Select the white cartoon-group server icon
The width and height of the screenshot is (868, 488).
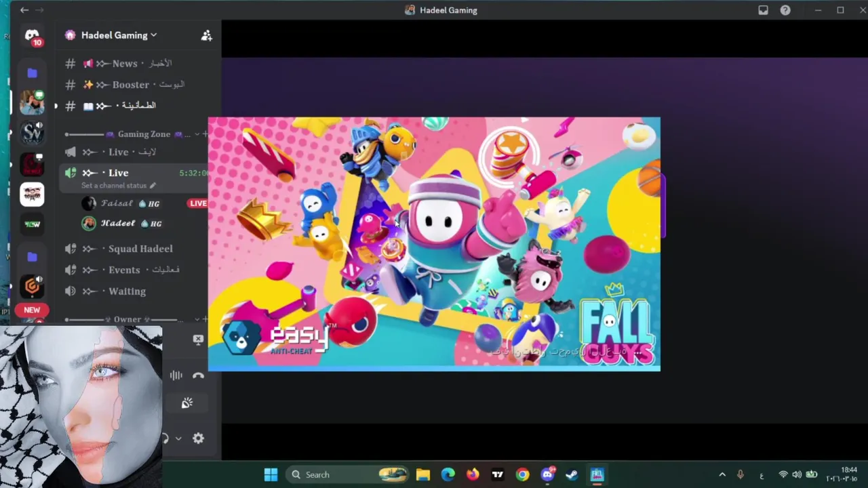tap(32, 195)
